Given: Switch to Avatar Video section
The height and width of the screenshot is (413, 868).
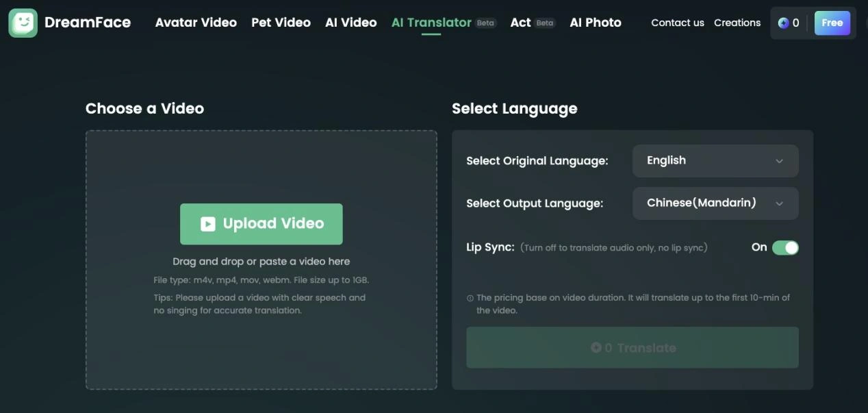Looking at the screenshot, I should coord(195,22).
